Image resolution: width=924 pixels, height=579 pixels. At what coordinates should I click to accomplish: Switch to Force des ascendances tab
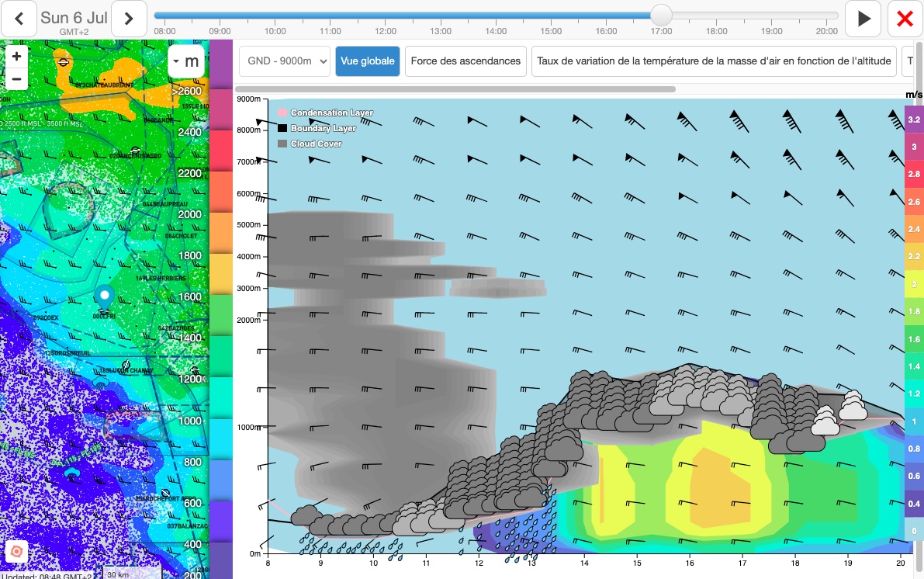click(465, 61)
